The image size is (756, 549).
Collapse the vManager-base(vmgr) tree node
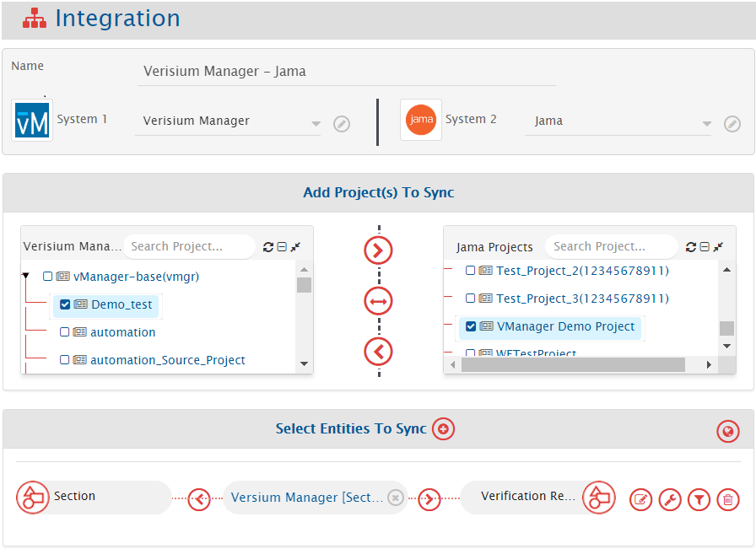(26, 276)
